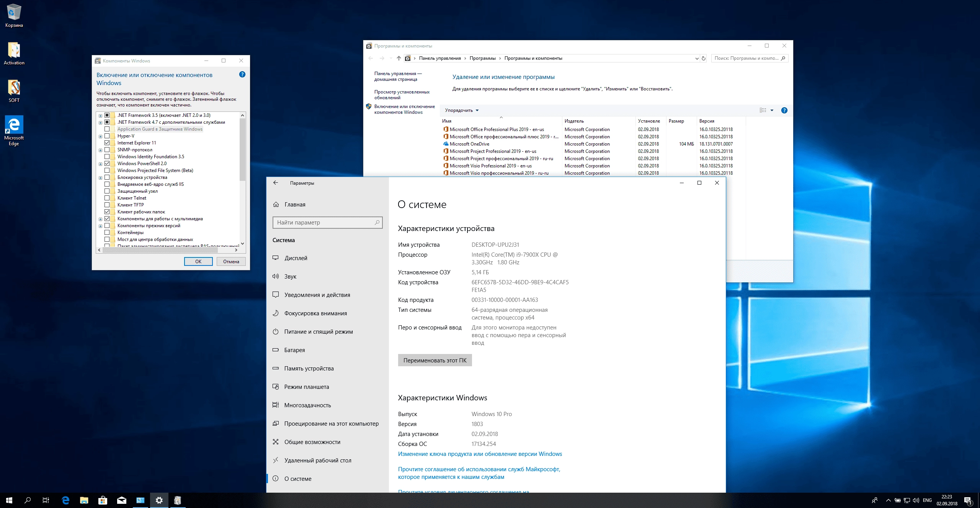Open taskbar search magnifier
The width and height of the screenshot is (980, 508).
[28, 500]
